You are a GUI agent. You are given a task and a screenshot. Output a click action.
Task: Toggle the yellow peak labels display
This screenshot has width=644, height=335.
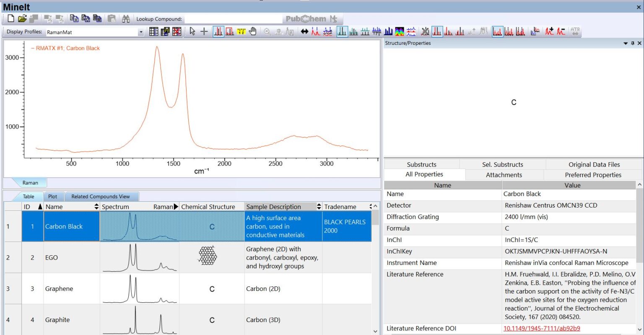(x=241, y=31)
